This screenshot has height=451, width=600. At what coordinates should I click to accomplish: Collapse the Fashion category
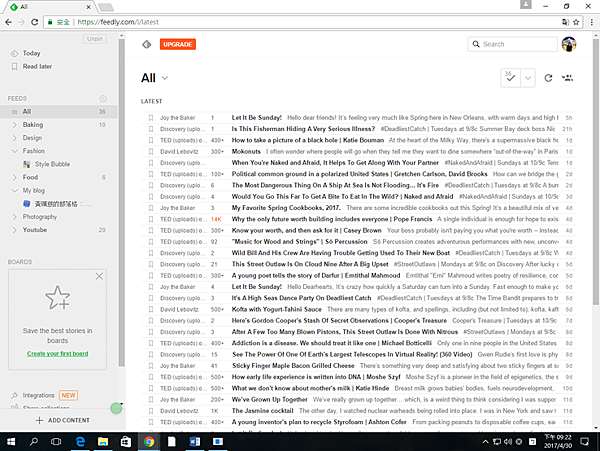15,151
